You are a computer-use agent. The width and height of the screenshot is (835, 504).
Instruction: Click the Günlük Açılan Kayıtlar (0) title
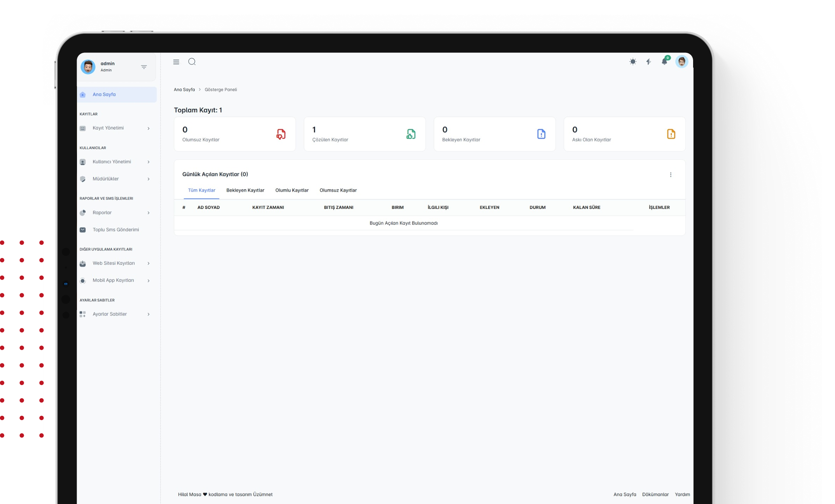[x=215, y=174]
